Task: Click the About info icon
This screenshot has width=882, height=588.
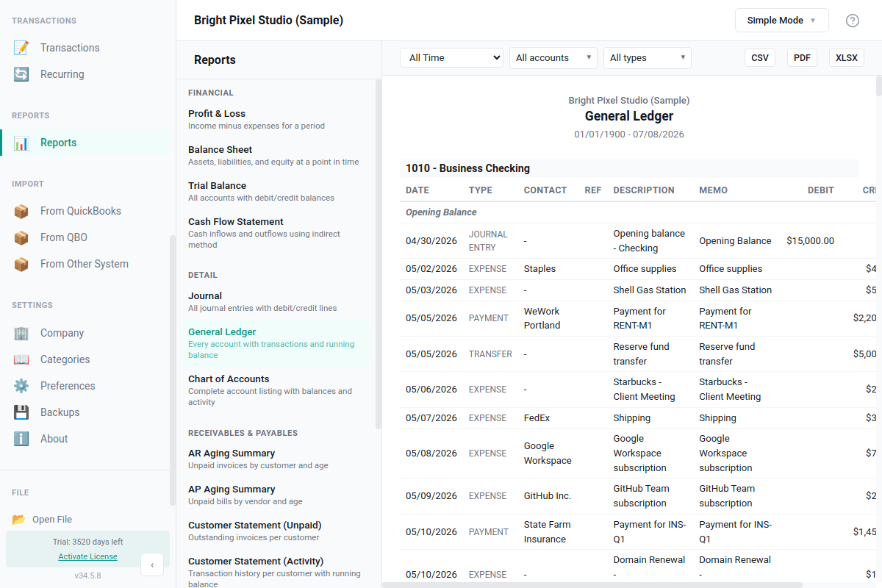Action: [x=21, y=439]
